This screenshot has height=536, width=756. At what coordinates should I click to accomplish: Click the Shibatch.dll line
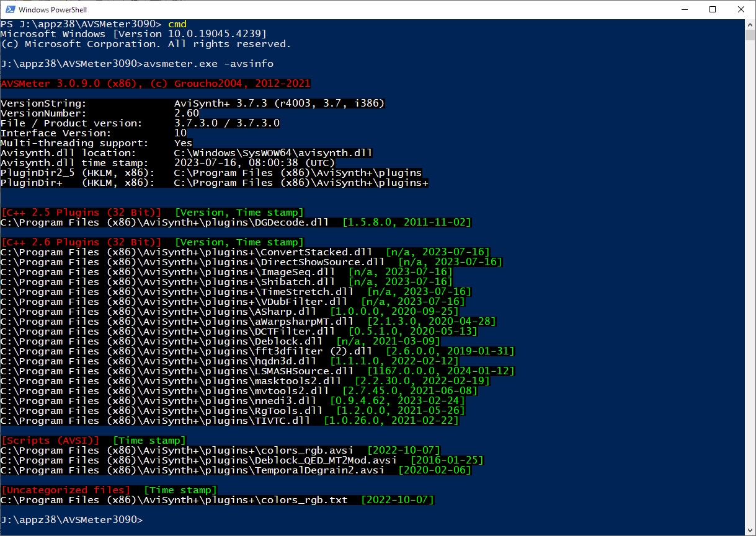coord(227,282)
